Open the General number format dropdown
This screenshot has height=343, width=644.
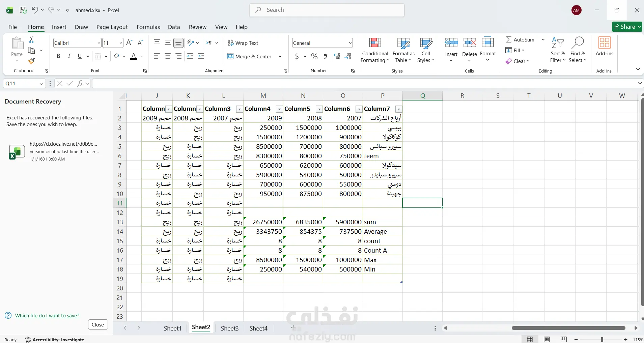350,43
